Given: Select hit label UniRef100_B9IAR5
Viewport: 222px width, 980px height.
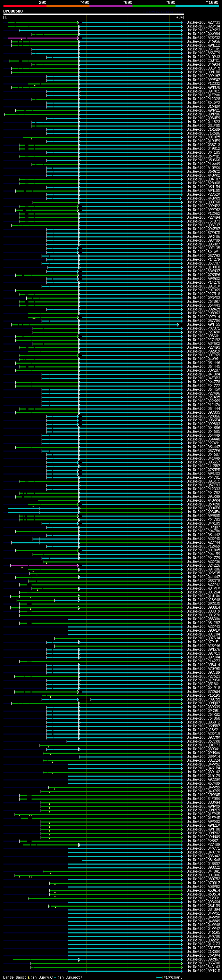Looking at the screenshot, I should pos(203,137).
